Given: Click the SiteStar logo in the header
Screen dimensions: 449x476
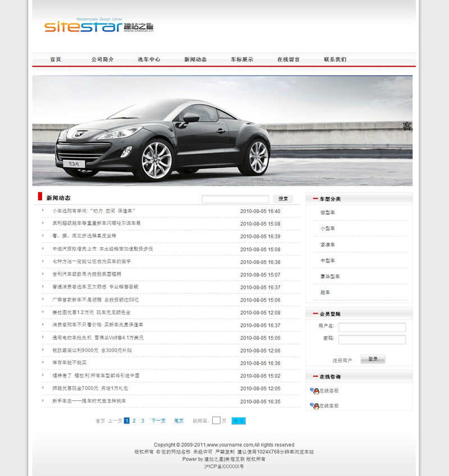Looking at the screenshot, I should click(x=99, y=26).
